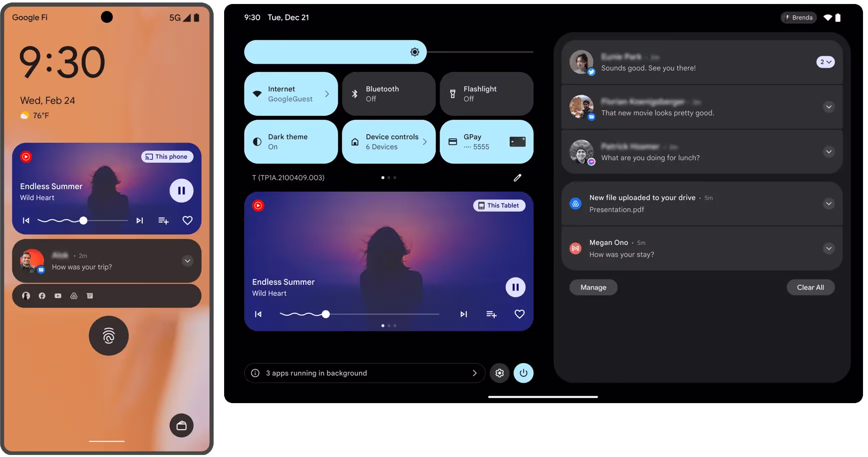Adjust the tablet brightness slider
The width and height of the screenshot is (868, 457).
[388, 52]
